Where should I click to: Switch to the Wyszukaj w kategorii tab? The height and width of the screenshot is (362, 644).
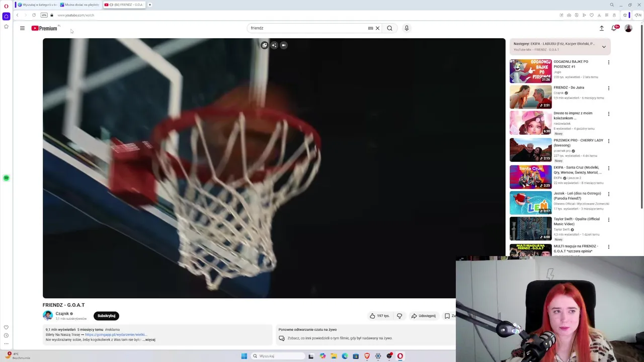tap(37, 5)
